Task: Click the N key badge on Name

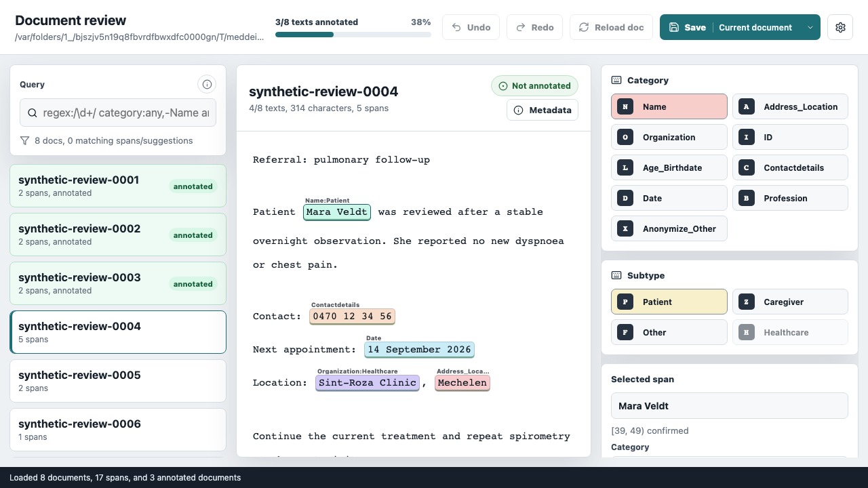Action: [x=625, y=106]
